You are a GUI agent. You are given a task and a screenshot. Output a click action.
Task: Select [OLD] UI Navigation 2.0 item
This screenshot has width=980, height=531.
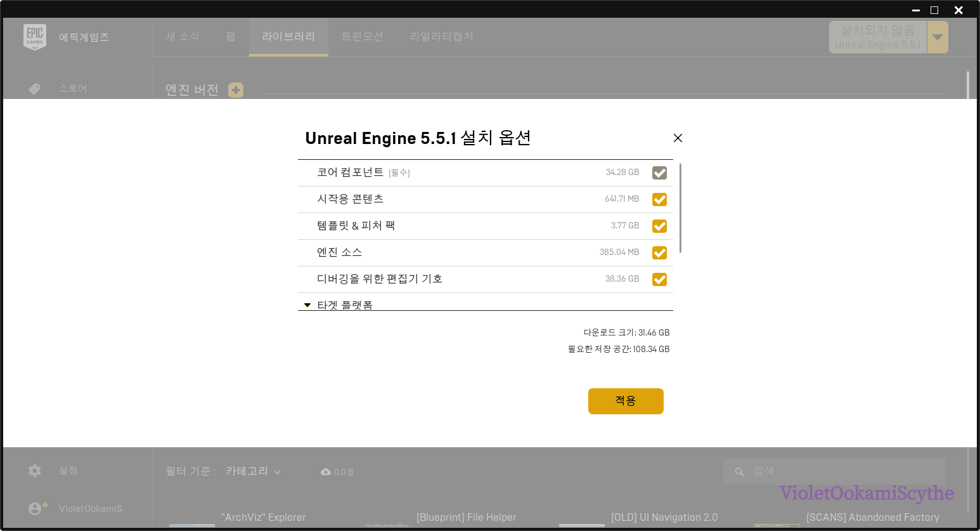664,518
